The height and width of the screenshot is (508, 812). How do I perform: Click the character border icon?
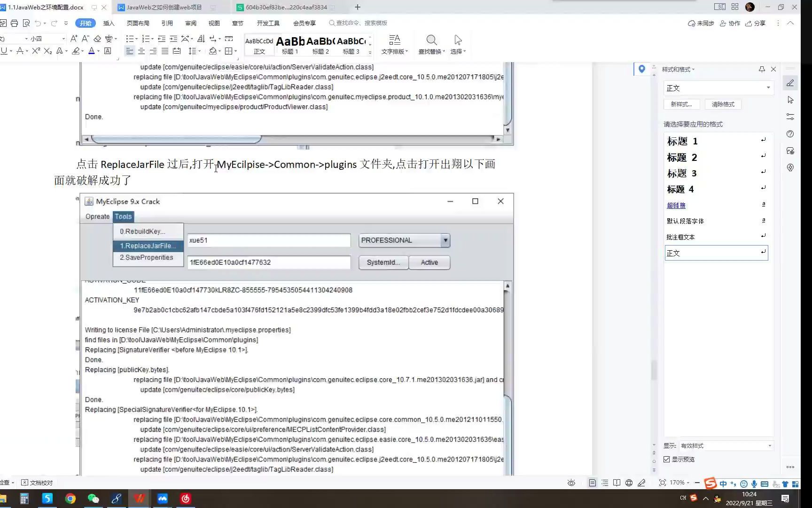point(108,51)
